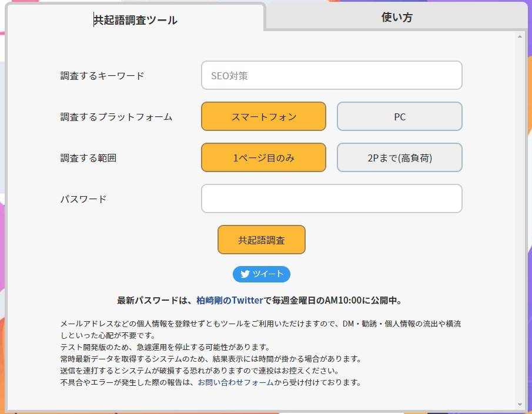Select スマートフォン as the platform

tap(263, 116)
